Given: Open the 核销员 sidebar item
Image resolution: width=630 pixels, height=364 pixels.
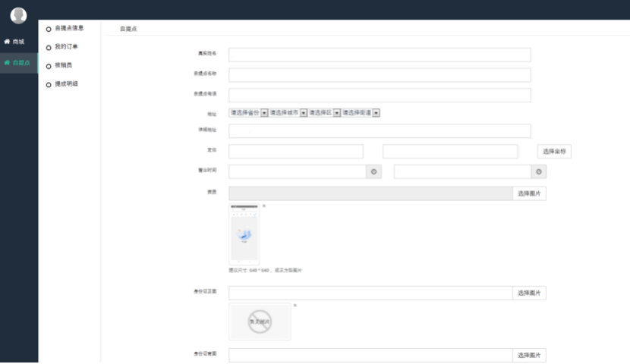Looking at the screenshot, I should pyautogui.click(x=63, y=65).
